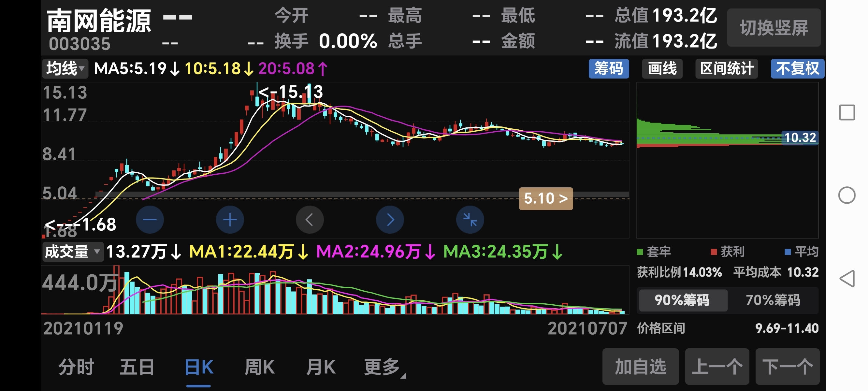868x391 pixels.
Task: Click 加自选 to add to watchlist
Action: coord(640,367)
